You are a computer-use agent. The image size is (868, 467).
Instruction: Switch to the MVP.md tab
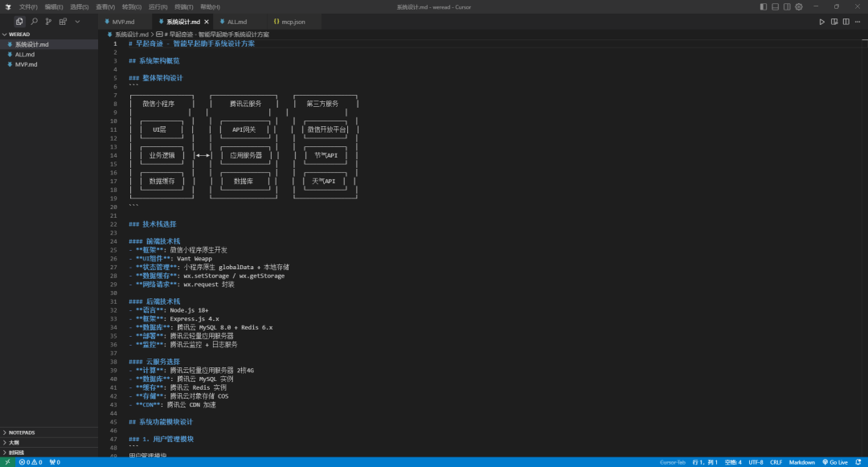pos(123,23)
